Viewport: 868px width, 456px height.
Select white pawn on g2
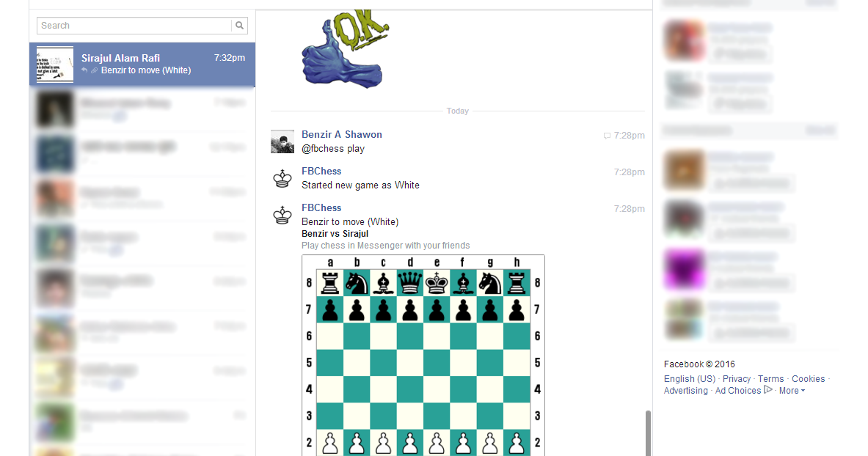click(489, 443)
